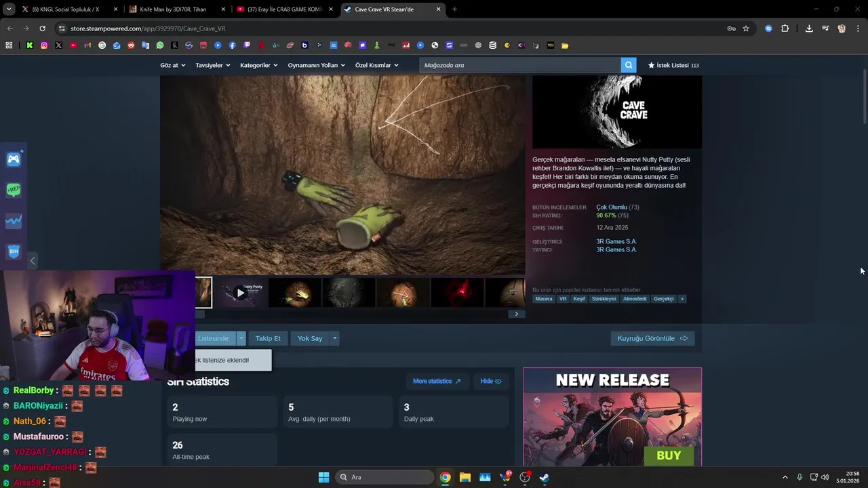Open the Google bookmark
This screenshot has height=488, width=868.
pyautogui.click(x=102, y=45)
